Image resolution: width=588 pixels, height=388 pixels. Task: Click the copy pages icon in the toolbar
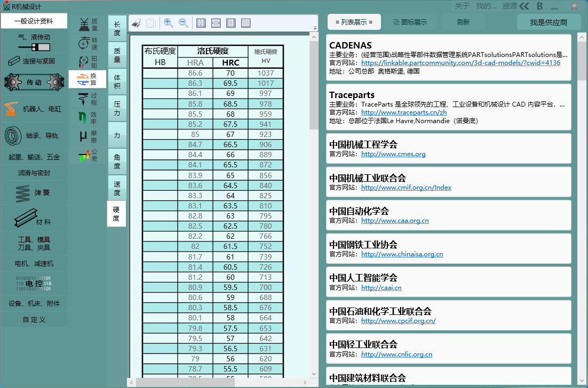click(x=151, y=23)
